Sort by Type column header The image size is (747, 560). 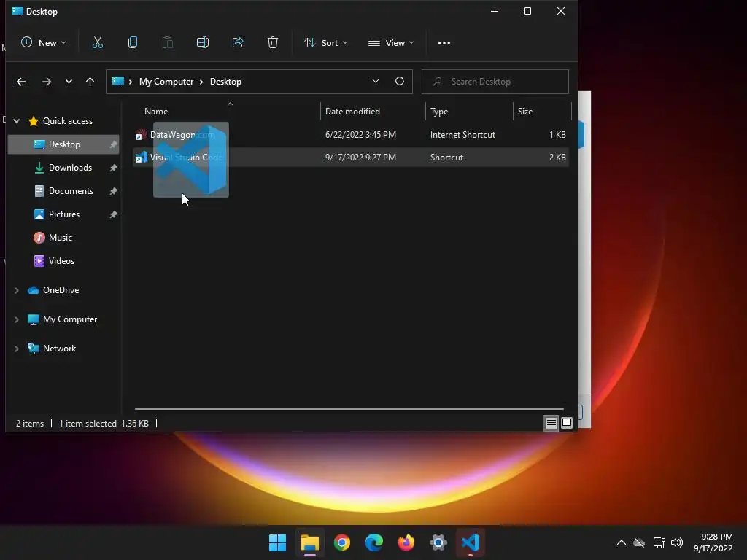pyautogui.click(x=438, y=112)
